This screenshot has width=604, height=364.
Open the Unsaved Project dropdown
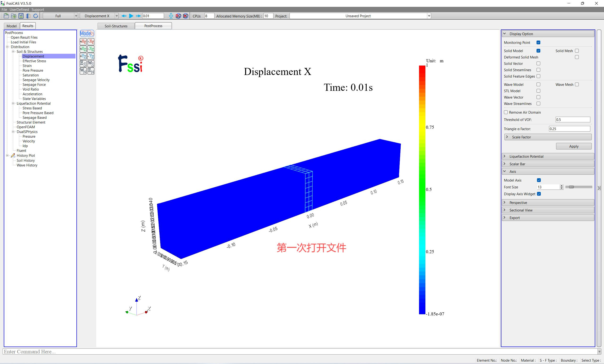tap(360, 16)
